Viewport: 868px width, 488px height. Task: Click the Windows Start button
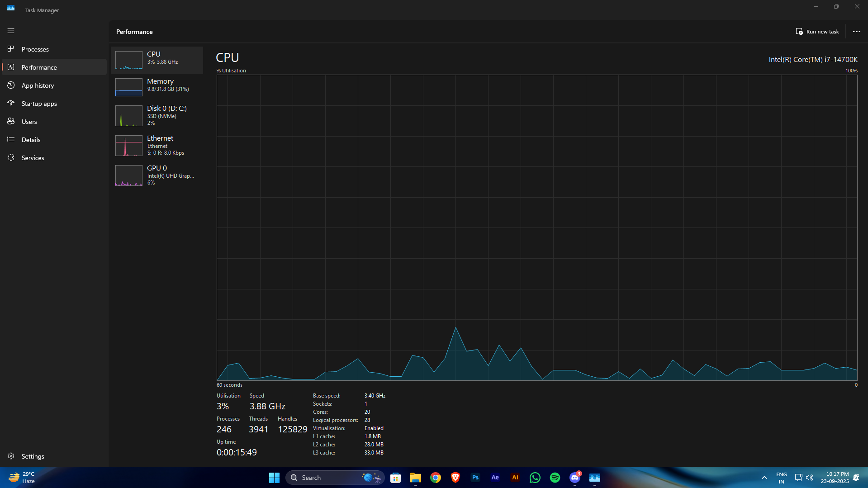[x=274, y=478]
